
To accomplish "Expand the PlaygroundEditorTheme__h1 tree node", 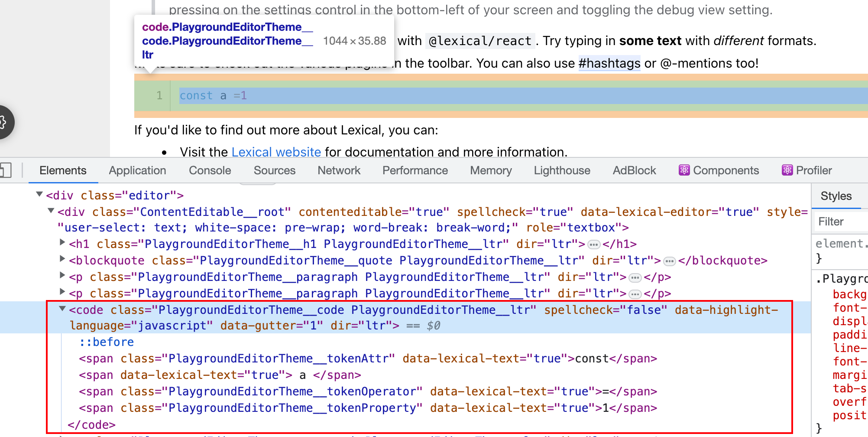I will 62,244.
